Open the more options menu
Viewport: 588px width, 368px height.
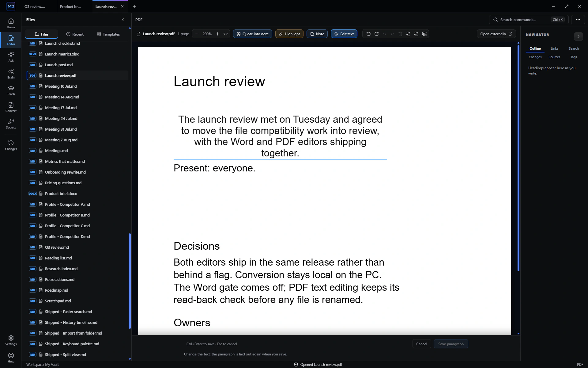click(x=578, y=20)
